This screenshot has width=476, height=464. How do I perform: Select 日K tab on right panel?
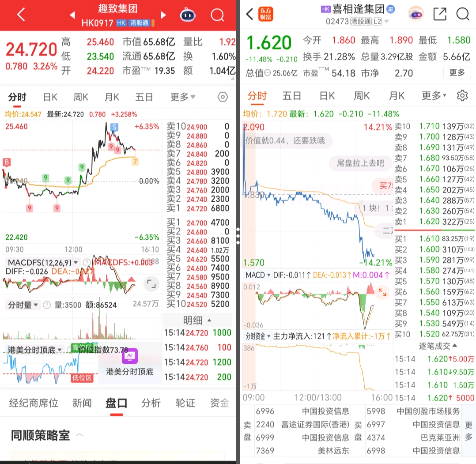[327, 96]
